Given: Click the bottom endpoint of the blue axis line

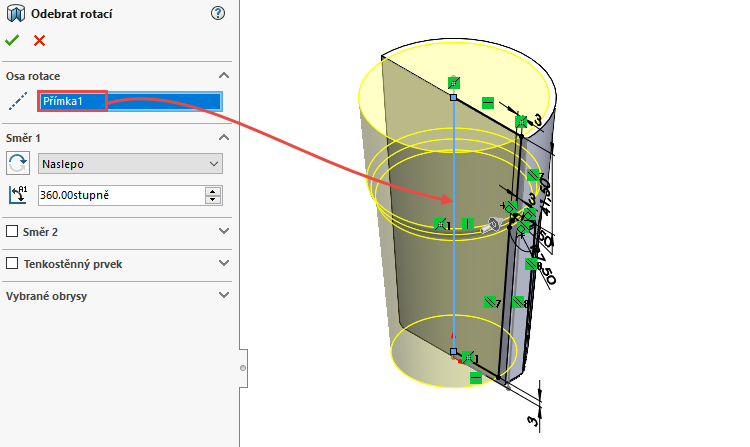Looking at the screenshot, I should point(453,351).
